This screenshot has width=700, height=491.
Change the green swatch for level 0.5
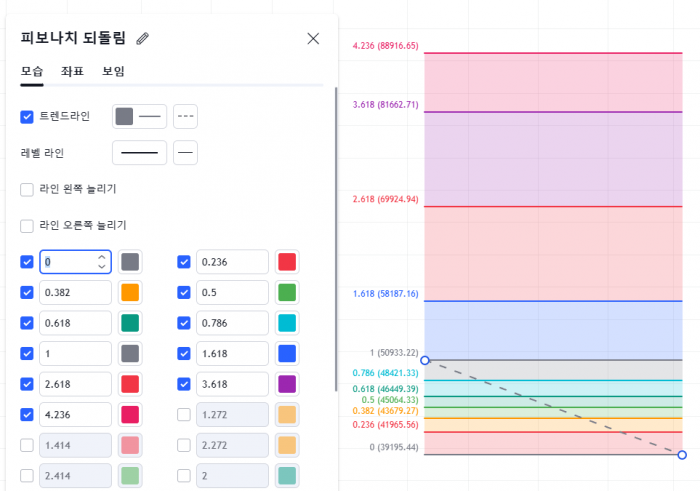click(287, 293)
